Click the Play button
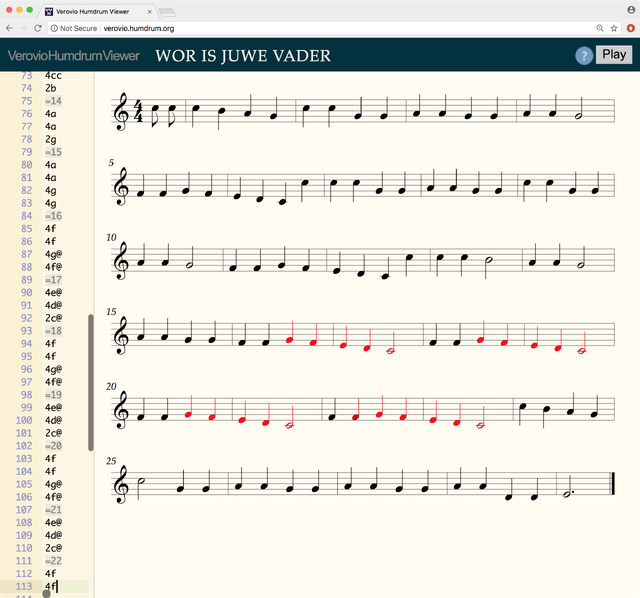The width and height of the screenshot is (640, 598). click(x=613, y=55)
